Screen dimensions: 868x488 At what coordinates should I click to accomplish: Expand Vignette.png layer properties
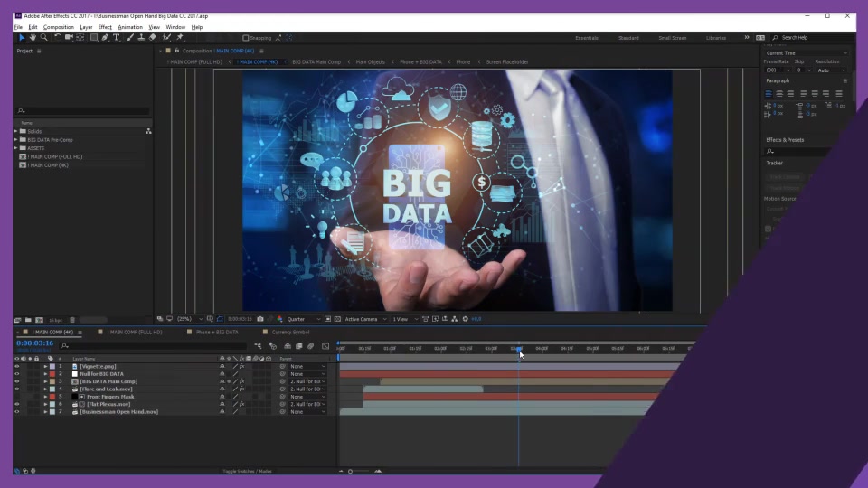pos(45,366)
